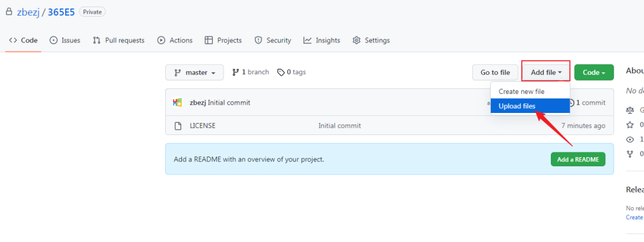Screen dimensions: 644x242
Task: Open the green Code dropdown
Action: coord(594,72)
